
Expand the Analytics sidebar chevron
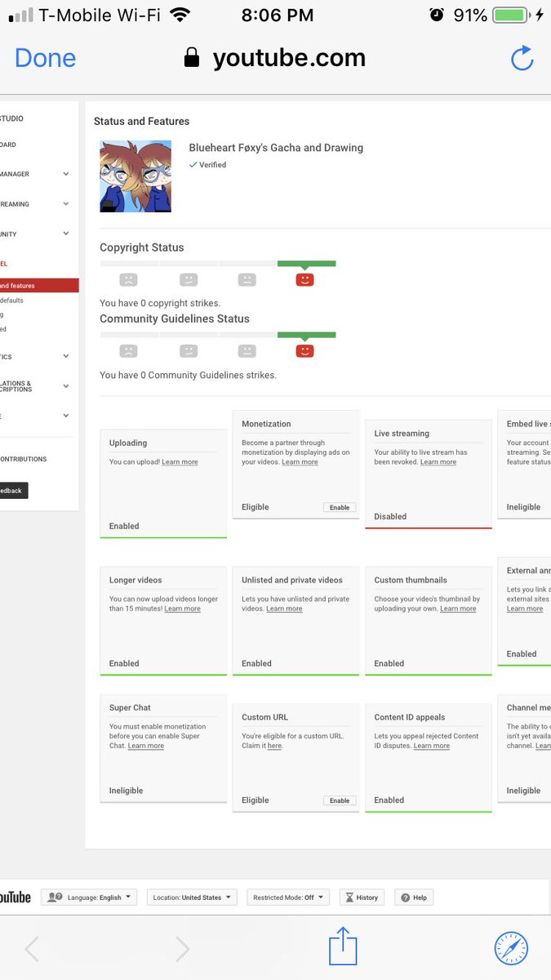click(66, 357)
